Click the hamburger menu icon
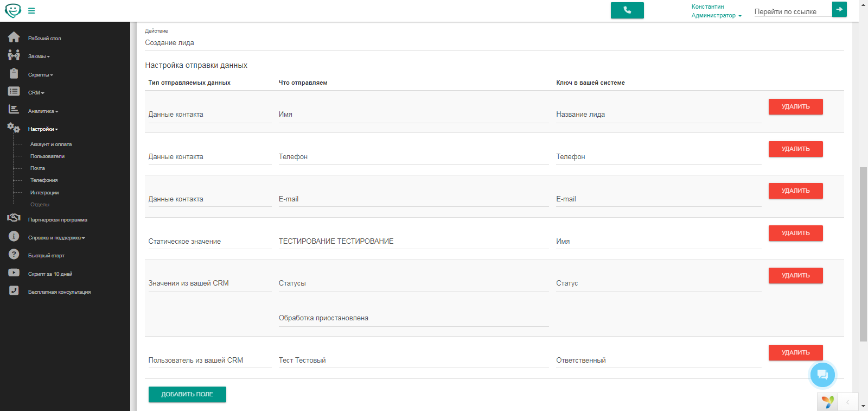Image resolution: width=868 pixels, height=411 pixels. (31, 11)
